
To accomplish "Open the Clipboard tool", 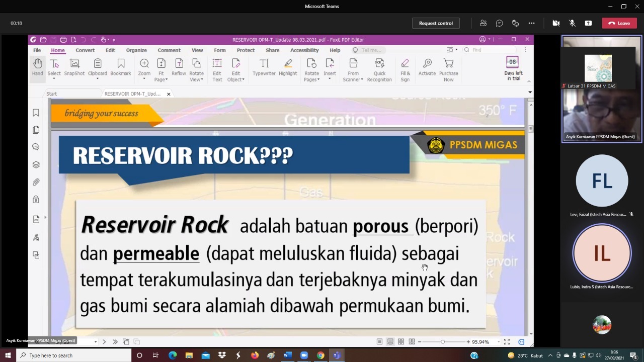I will tap(98, 69).
